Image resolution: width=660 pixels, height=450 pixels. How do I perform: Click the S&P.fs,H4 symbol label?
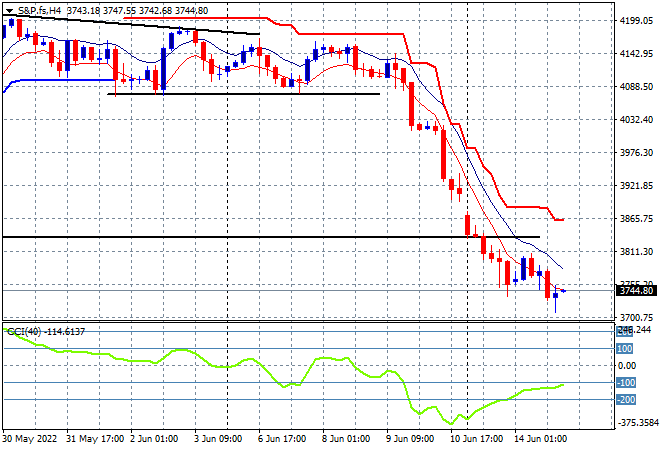(40, 11)
